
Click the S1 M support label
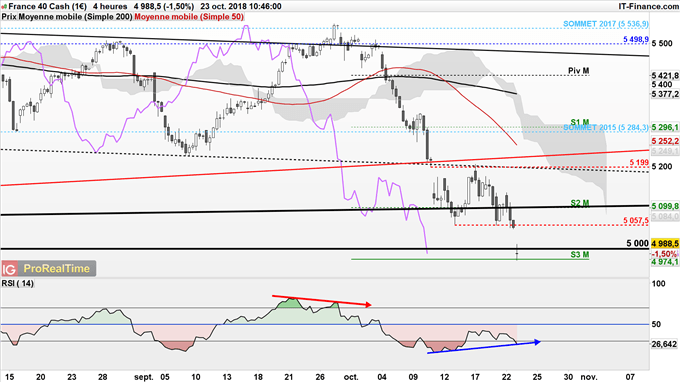click(x=580, y=122)
